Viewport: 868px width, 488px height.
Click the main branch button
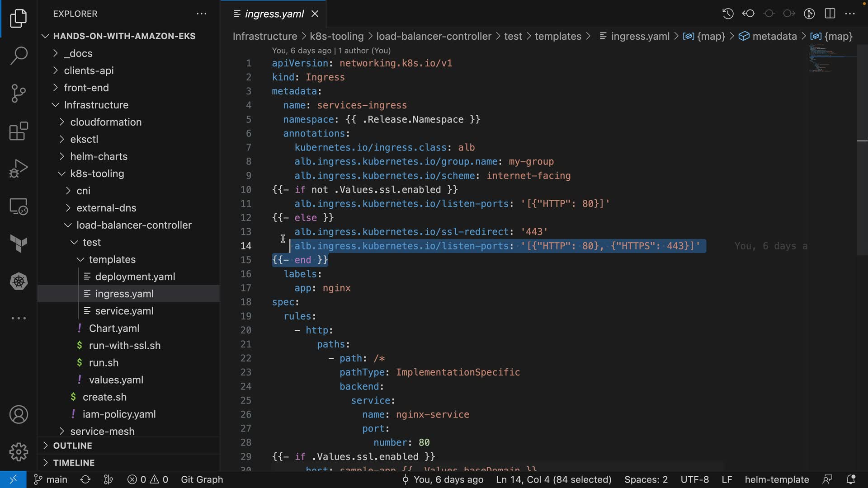51,479
